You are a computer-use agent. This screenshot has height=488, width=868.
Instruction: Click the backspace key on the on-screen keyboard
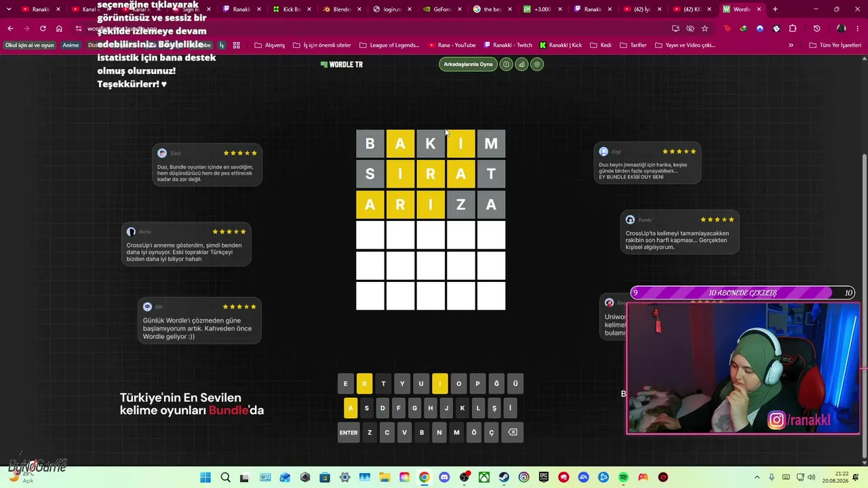[513, 432]
